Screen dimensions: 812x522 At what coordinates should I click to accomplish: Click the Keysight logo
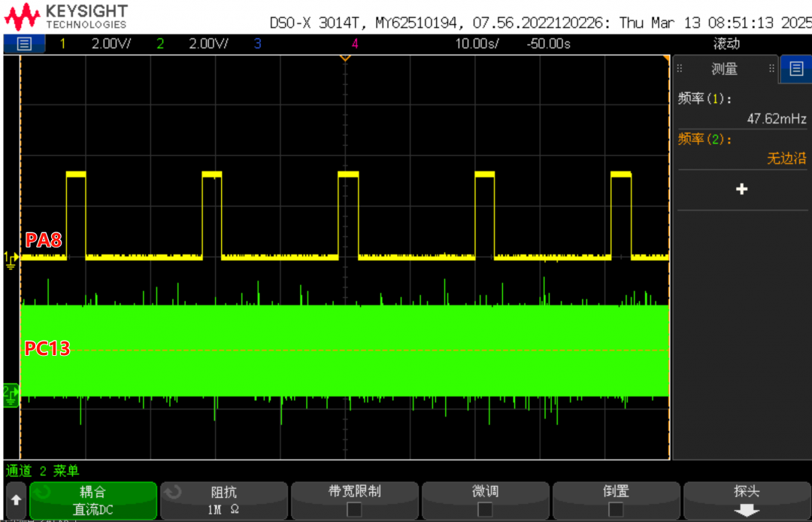click(x=65, y=17)
